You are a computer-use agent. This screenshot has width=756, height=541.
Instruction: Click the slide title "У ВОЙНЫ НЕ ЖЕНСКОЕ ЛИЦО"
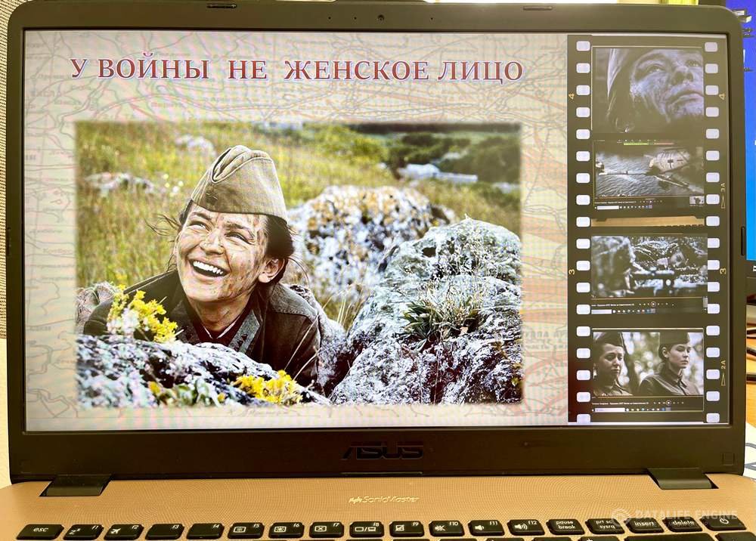[296, 70]
